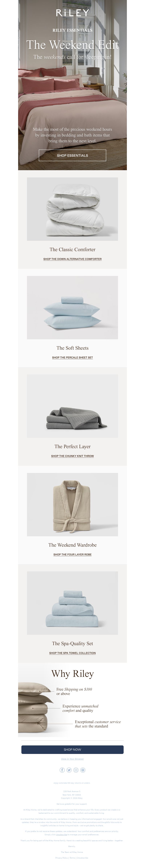Viewport: 145px width, 868px height.
Task: Open Riley's Facebook page icon
Action: pyautogui.click(x=62, y=770)
